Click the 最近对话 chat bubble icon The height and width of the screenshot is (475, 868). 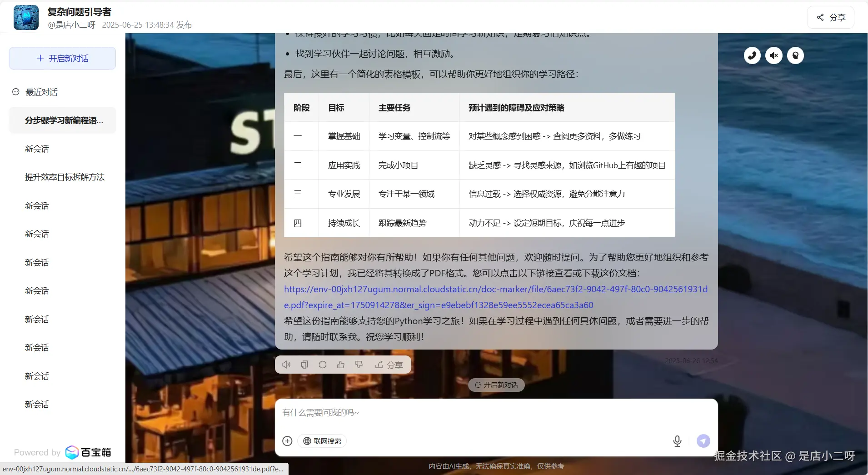pos(16,92)
